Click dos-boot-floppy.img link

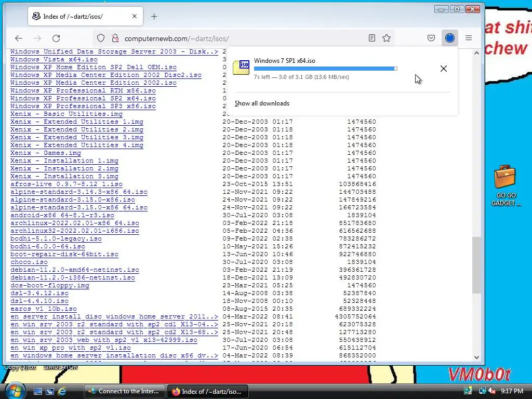(x=49, y=286)
